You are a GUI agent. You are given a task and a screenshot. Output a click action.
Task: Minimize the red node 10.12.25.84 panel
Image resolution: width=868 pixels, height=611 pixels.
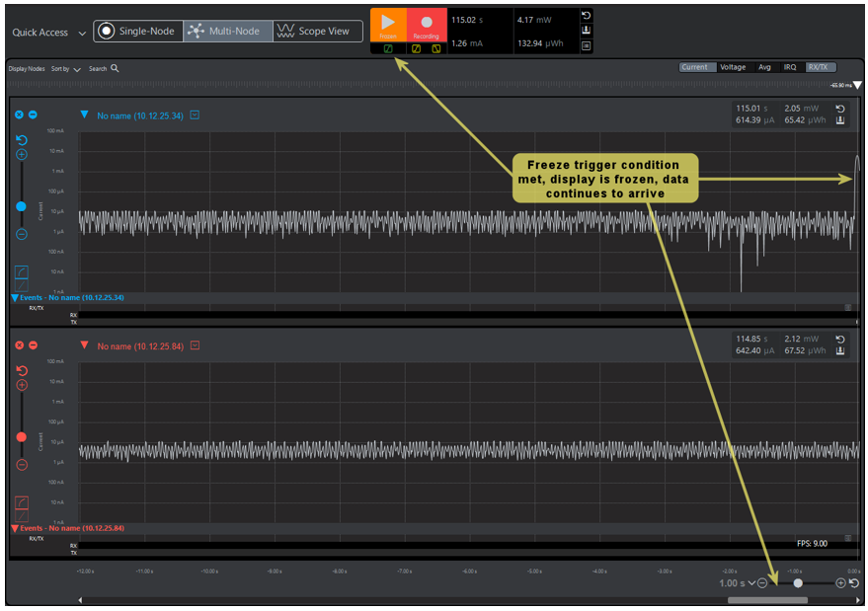click(x=33, y=344)
